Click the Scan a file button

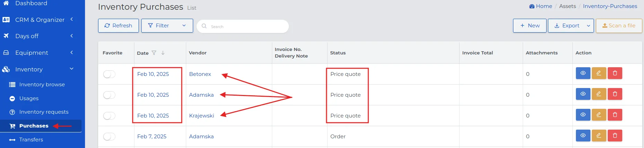(x=619, y=26)
